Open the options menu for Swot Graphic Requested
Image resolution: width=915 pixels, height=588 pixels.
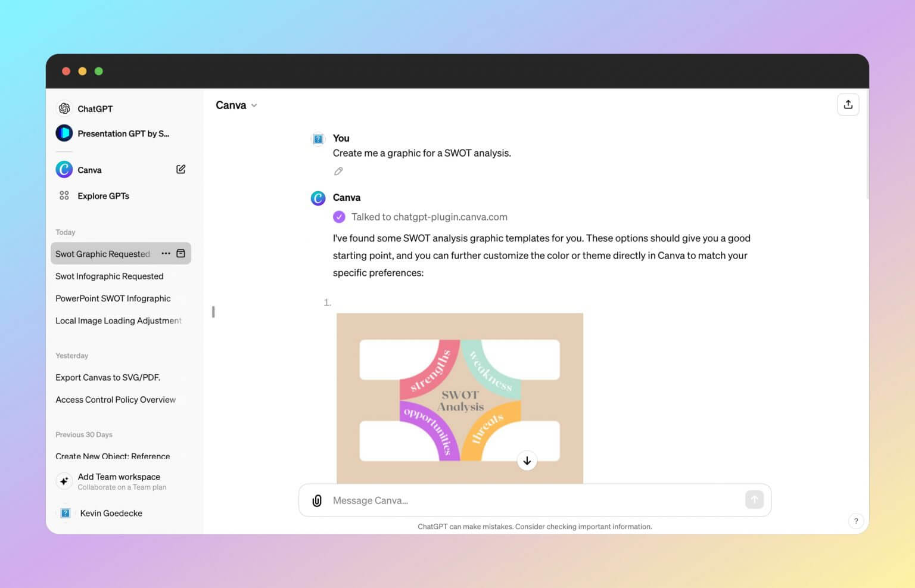pos(166,253)
